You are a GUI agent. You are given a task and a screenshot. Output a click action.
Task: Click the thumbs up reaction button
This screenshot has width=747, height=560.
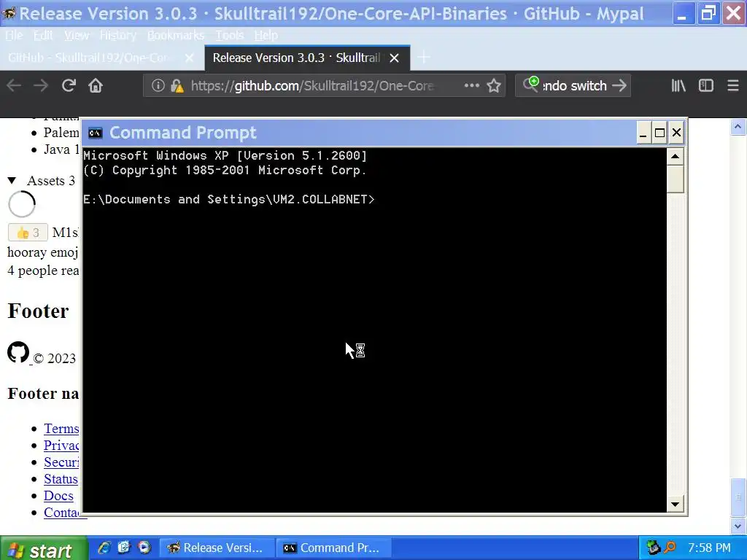[x=28, y=233]
